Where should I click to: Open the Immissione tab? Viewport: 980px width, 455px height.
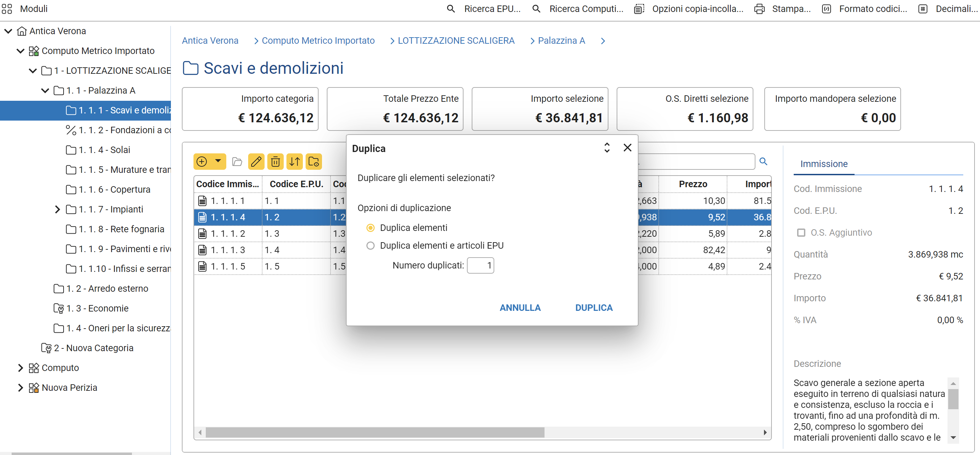click(824, 164)
